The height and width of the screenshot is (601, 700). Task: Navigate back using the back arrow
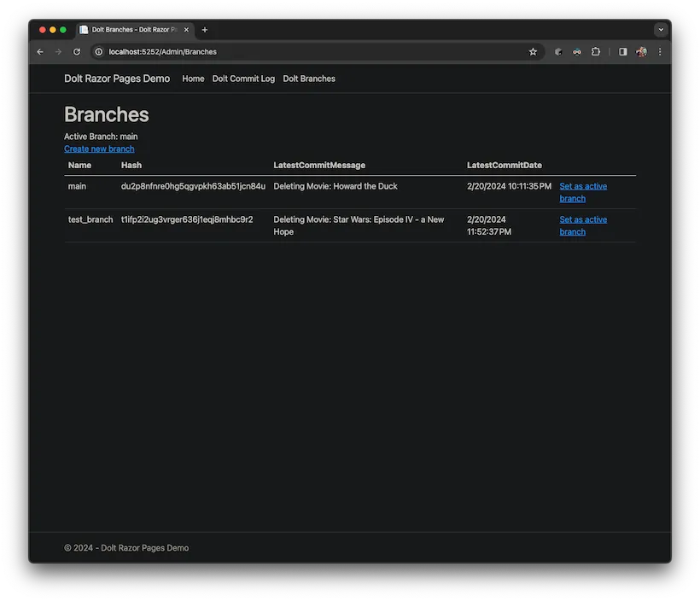pyautogui.click(x=39, y=51)
